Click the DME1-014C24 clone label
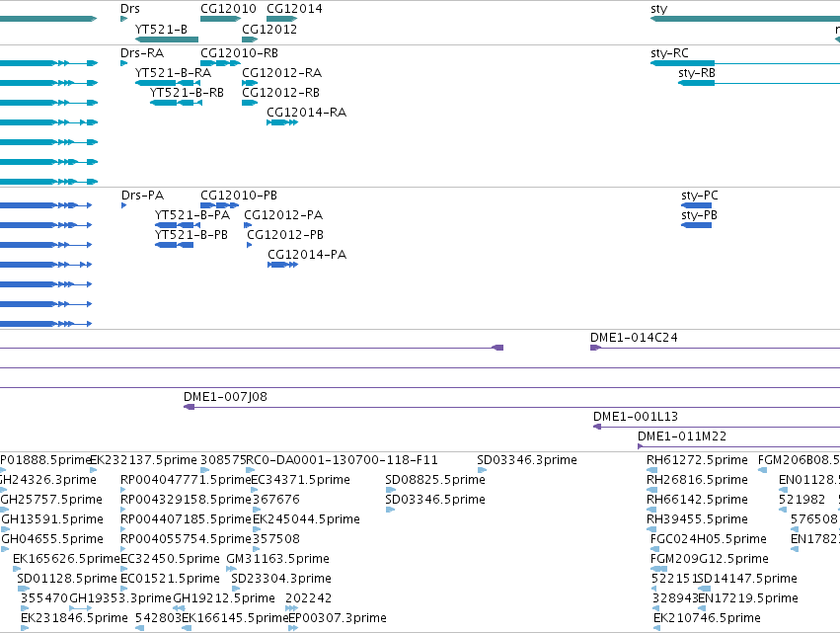The image size is (840, 633). pos(634,337)
